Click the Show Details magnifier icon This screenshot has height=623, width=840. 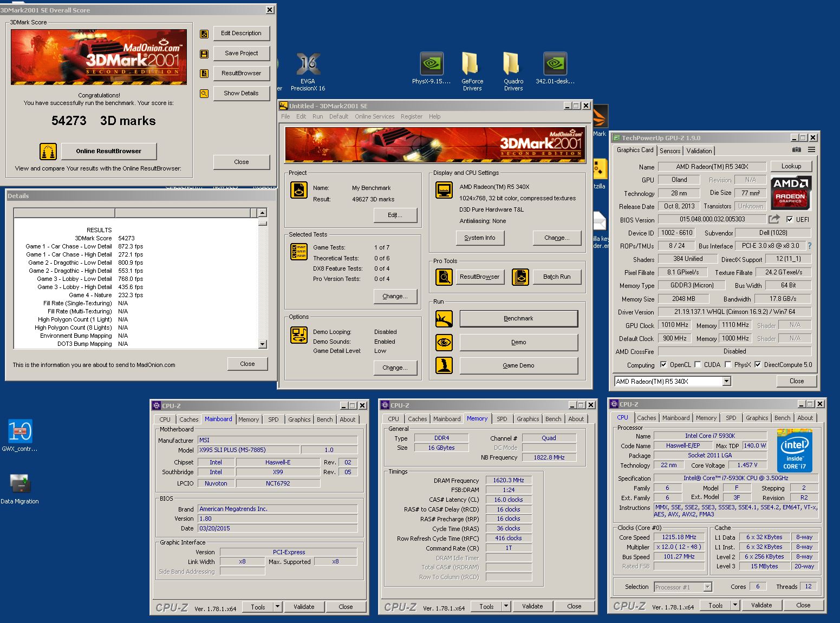point(204,94)
